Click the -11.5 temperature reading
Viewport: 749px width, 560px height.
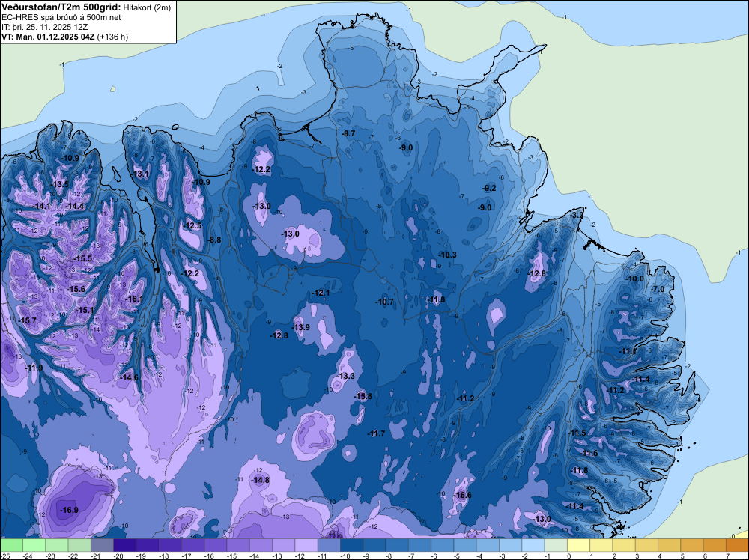pyautogui.click(x=577, y=433)
